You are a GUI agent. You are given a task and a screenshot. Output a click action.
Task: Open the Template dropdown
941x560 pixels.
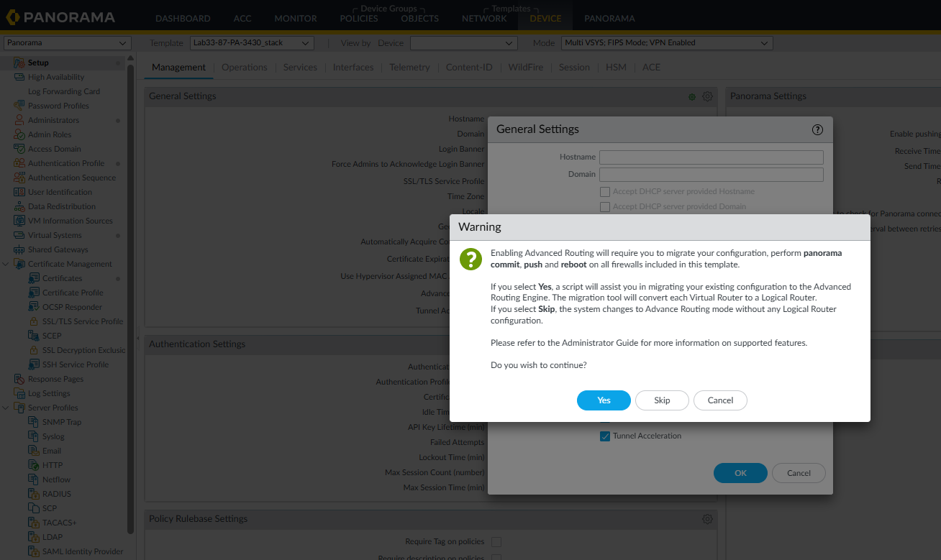252,43
